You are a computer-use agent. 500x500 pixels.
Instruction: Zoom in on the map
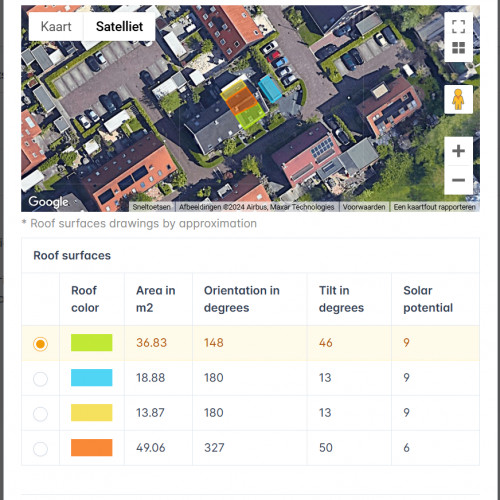[458, 151]
